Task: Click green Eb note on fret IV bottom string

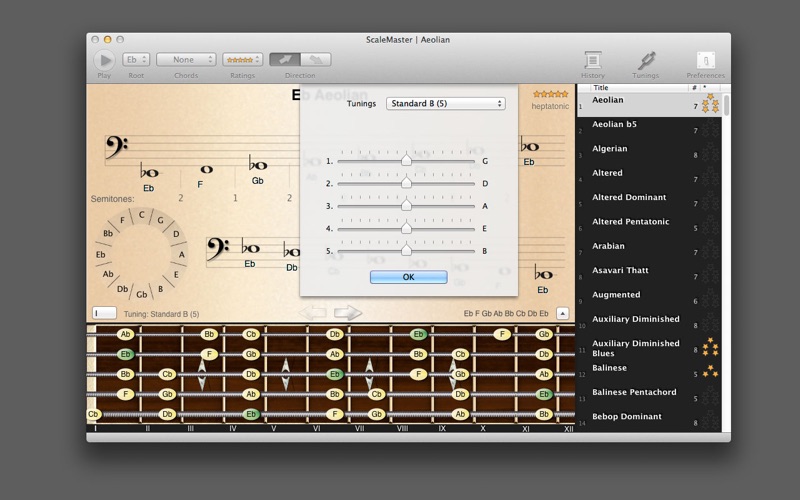Action: [x=251, y=414]
